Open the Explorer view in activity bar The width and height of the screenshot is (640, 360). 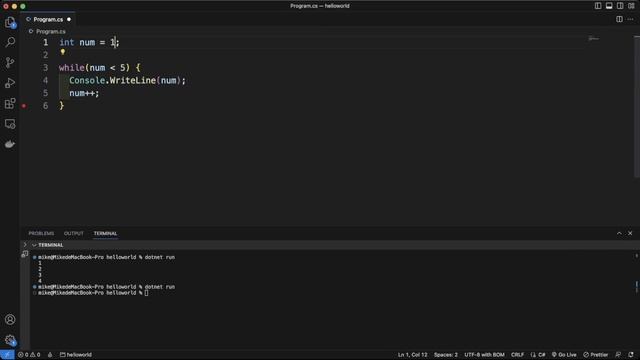pos(10,22)
